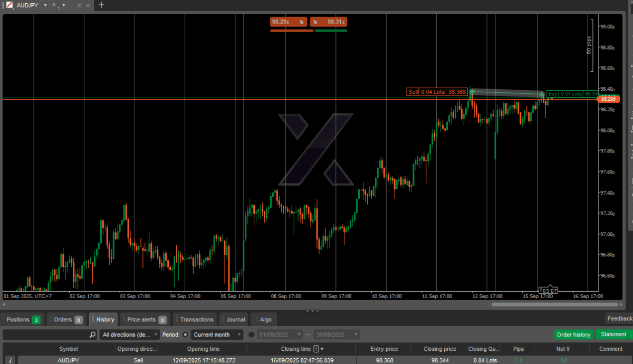This screenshot has height=364, width=633.
Task: Open the Current month period dropdown
Action: click(x=217, y=334)
